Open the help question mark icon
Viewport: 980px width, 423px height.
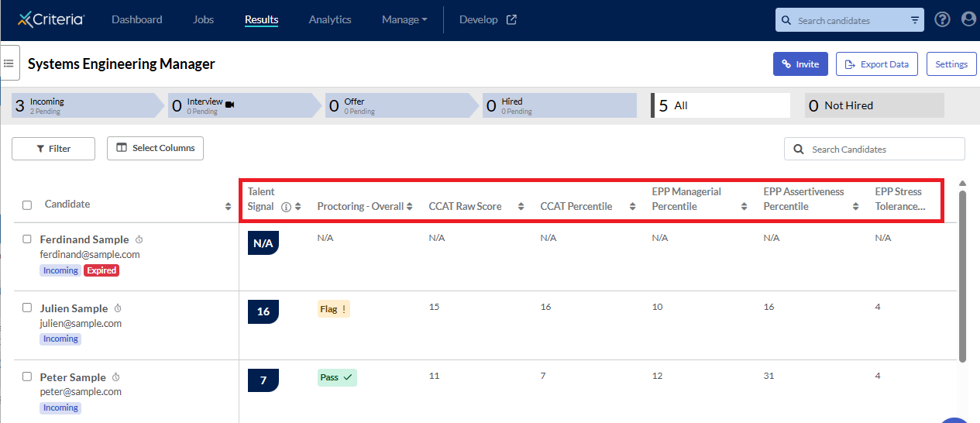(942, 20)
